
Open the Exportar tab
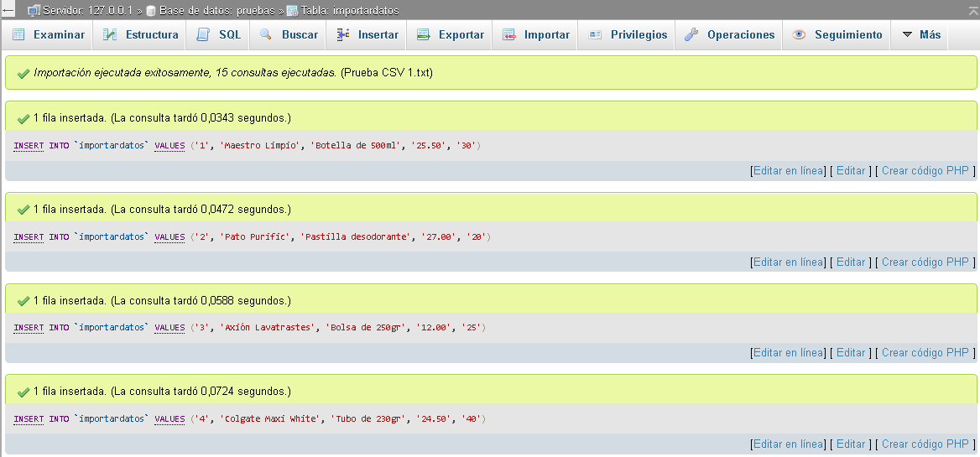[461, 35]
